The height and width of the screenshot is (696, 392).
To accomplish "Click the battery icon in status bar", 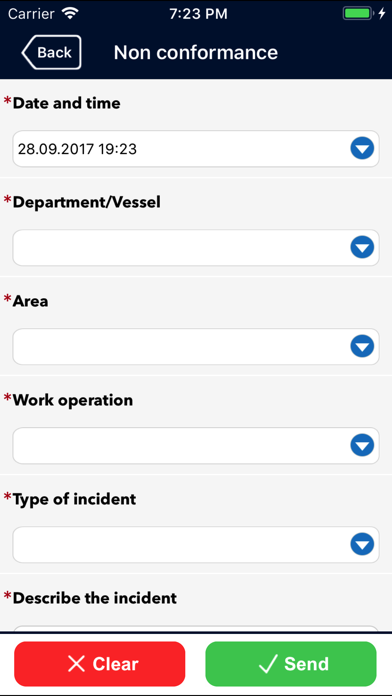I will tap(357, 13).
